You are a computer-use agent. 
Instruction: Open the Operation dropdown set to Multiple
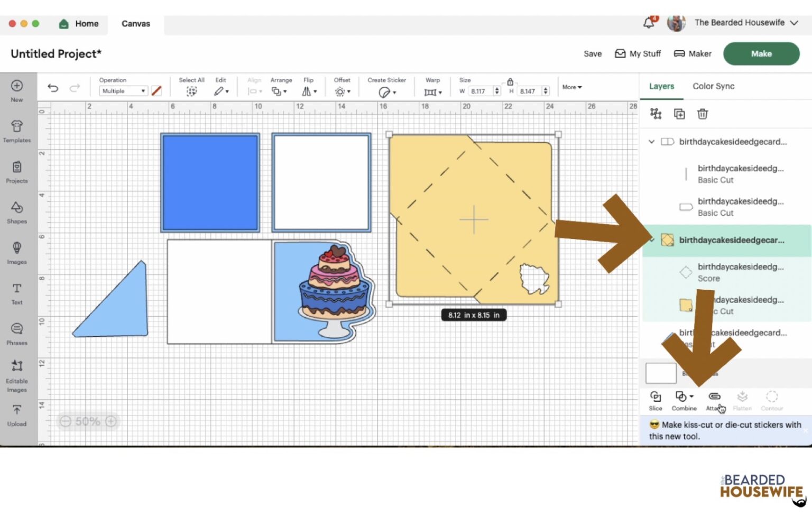(123, 91)
